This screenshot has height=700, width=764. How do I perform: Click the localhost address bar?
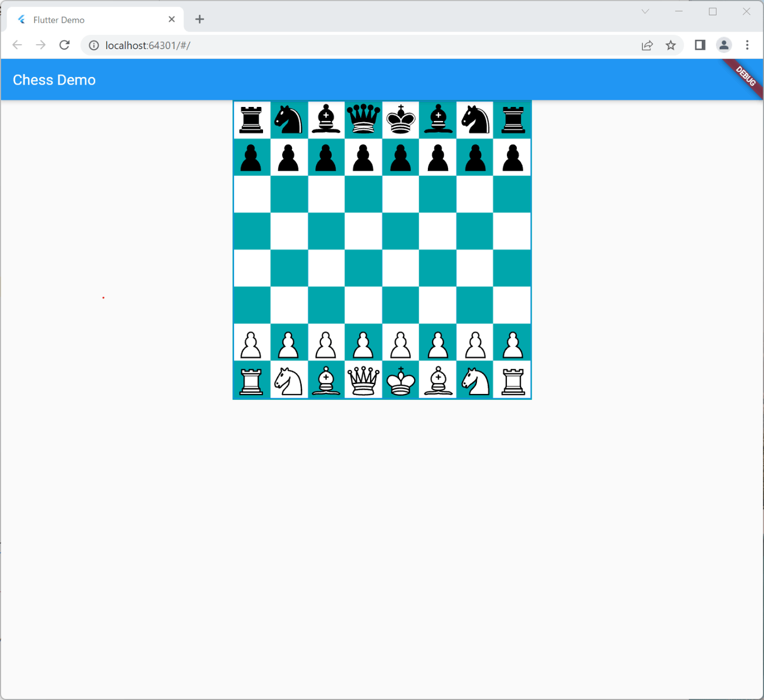coord(360,45)
